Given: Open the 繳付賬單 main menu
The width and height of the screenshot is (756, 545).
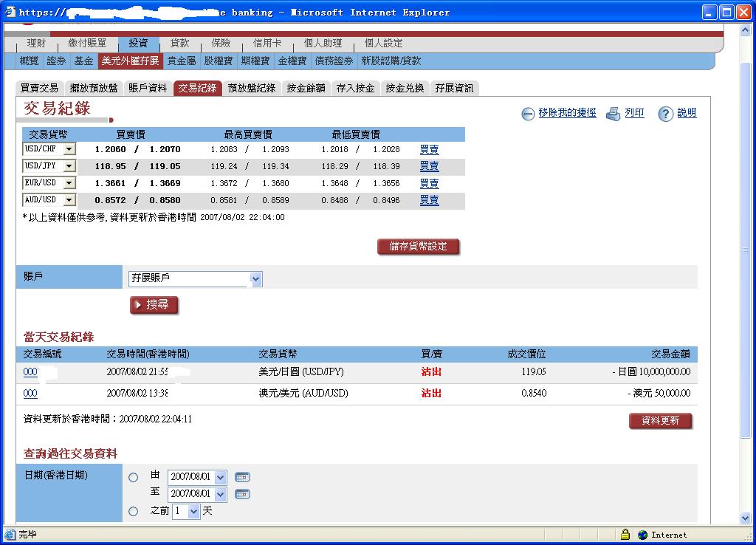Looking at the screenshot, I should [x=87, y=43].
